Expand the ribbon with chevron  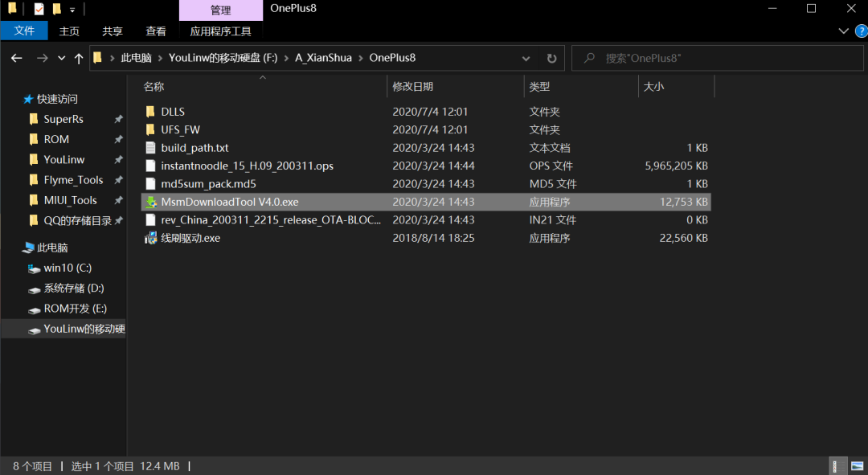843,31
